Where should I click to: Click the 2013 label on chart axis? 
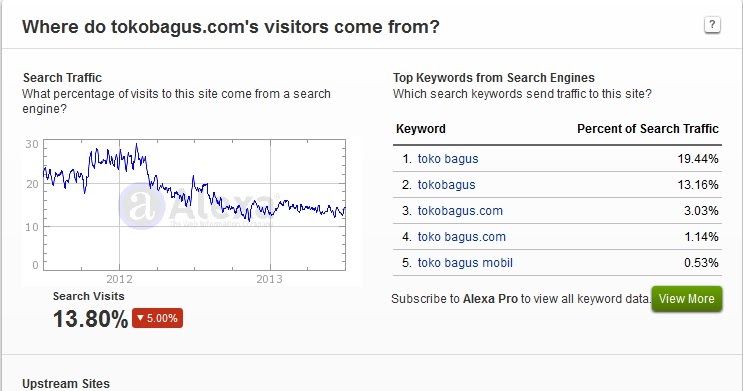click(x=270, y=279)
